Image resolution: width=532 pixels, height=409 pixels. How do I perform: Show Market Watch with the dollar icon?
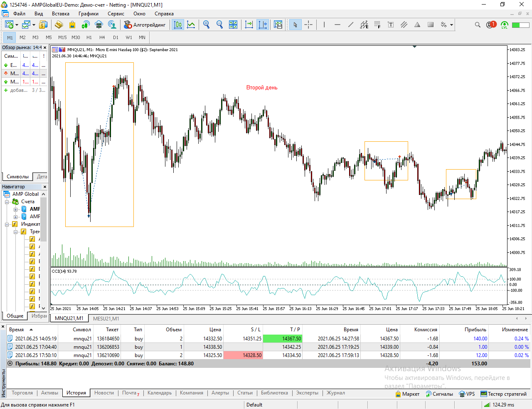point(43,25)
